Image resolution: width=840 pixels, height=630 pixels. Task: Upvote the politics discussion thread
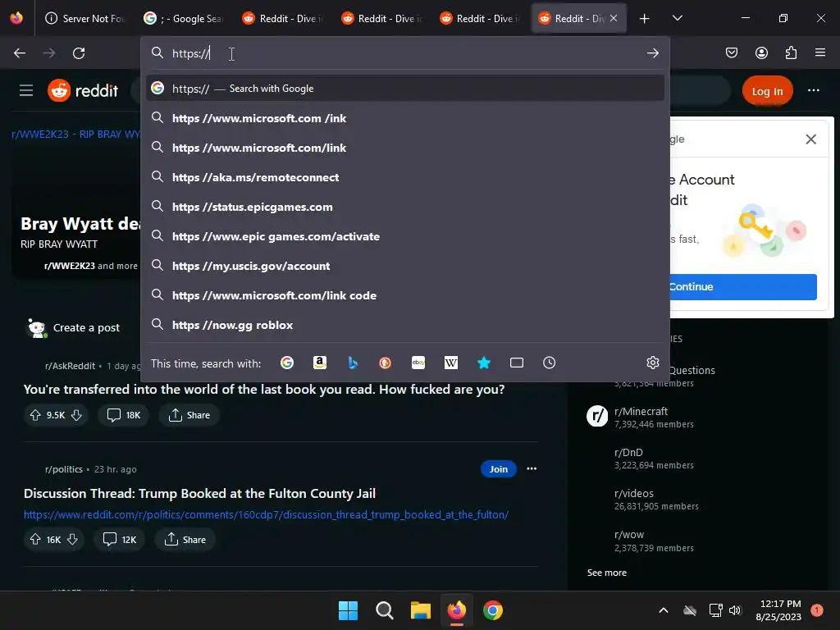click(x=35, y=540)
